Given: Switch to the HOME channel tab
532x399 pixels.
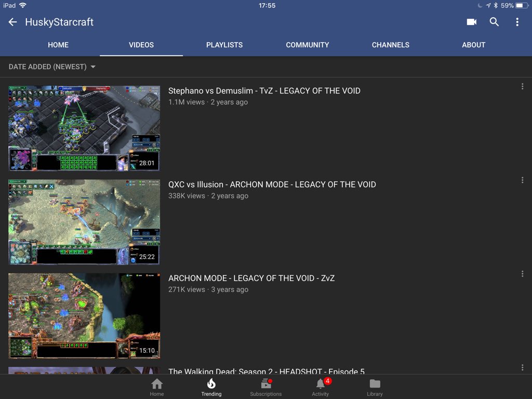Looking at the screenshot, I should click(x=58, y=45).
